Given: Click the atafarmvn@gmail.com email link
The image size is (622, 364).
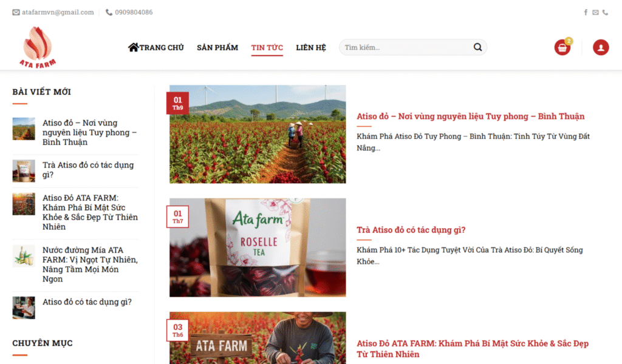Looking at the screenshot, I should point(58,12).
